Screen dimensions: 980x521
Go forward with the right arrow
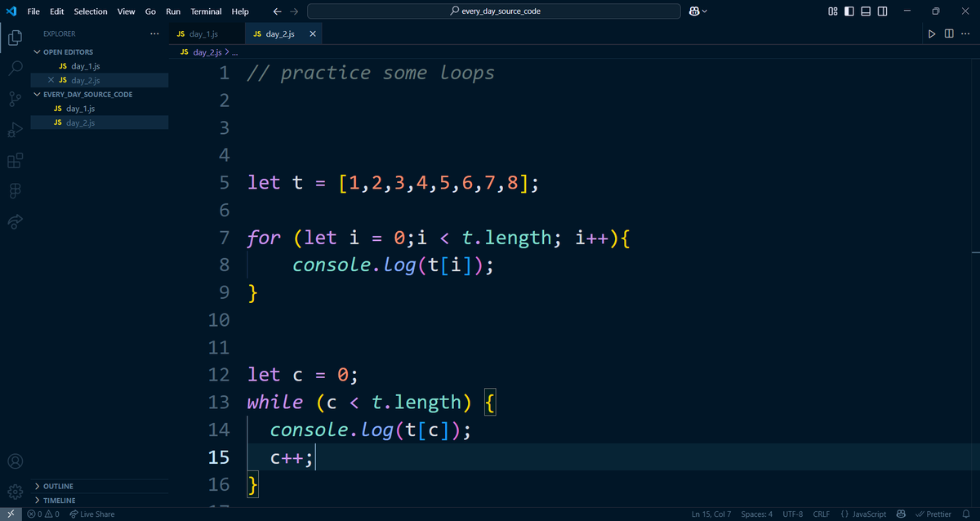click(294, 11)
